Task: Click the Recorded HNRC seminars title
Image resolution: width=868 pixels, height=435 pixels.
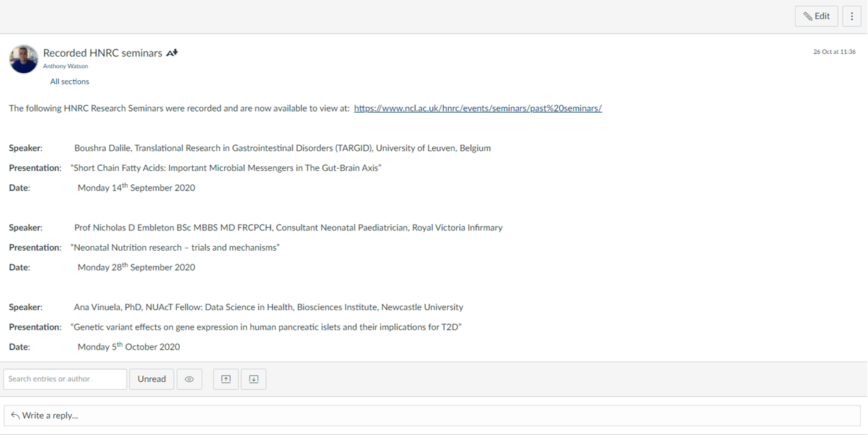Action: pos(102,53)
